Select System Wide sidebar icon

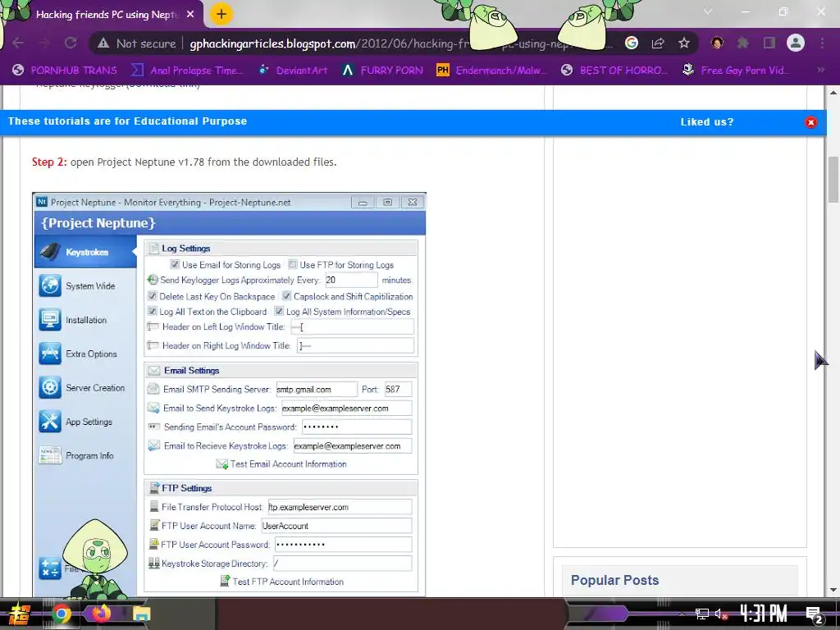click(x=50, y=285)
